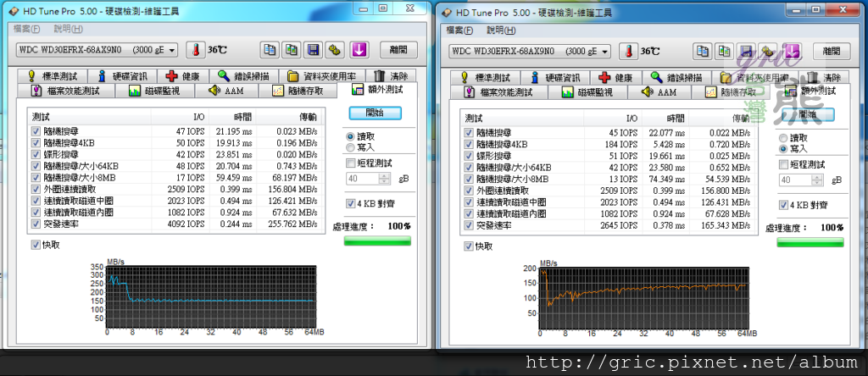Image resolution: width=868 pixels, height=376 pixels.
Task: Open 清除 tab in left window
Action: [392, 76]
